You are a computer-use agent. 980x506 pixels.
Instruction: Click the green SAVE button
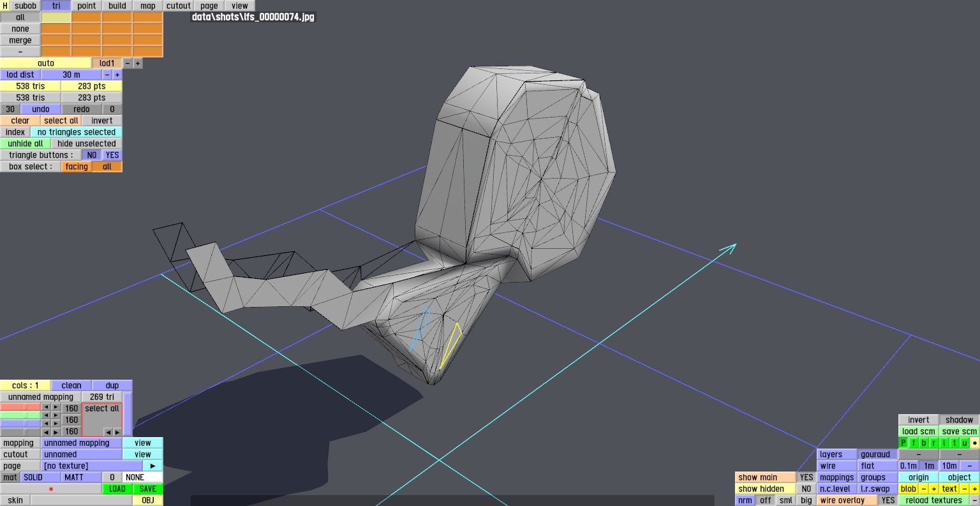148,489
